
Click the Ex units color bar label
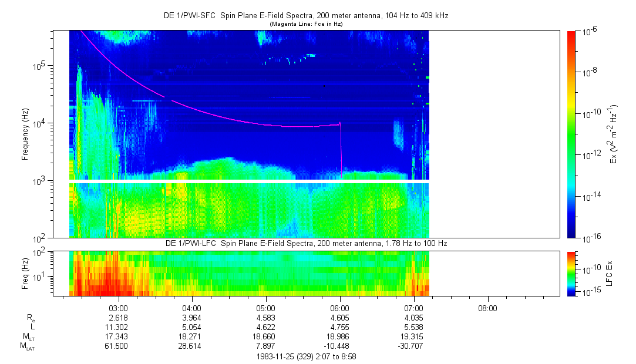click(x=614, y=134)
